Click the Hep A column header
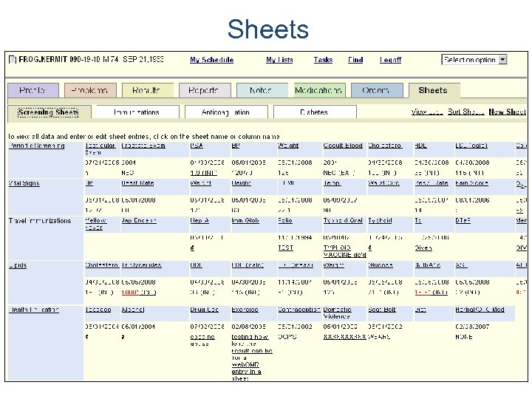 [199, 221]
